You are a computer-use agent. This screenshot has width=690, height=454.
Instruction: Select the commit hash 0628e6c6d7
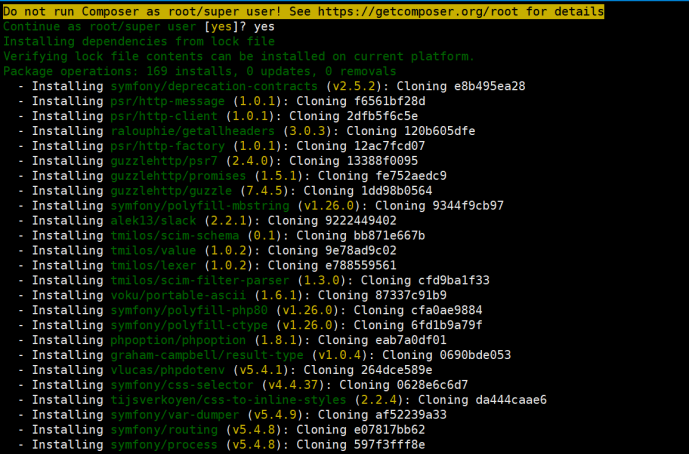click(x=433, y=385)
